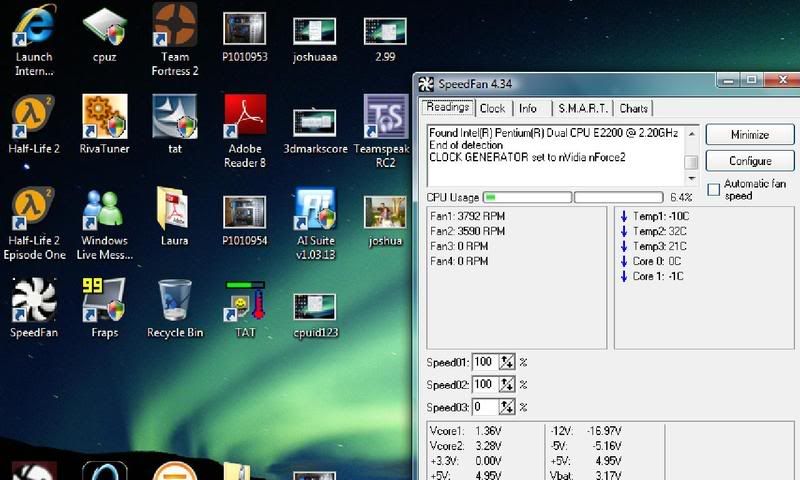Launch the Teamspeak RC2 shortcut
This screenshot has width=800, height=480.
384,132
